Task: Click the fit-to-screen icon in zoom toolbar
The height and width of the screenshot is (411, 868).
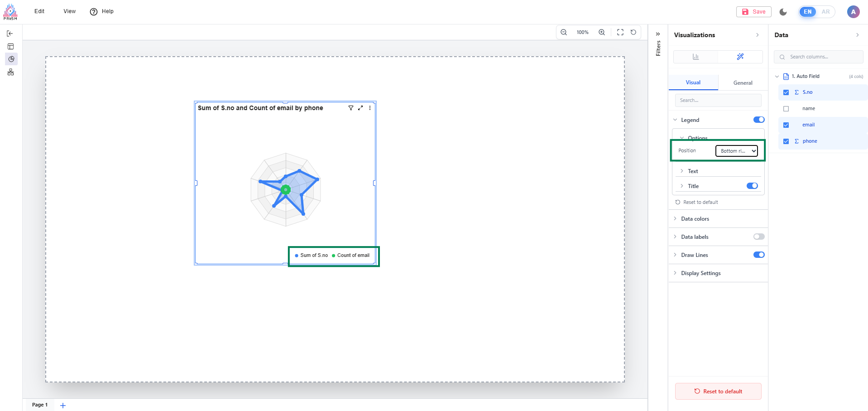Action: [620, 32]
